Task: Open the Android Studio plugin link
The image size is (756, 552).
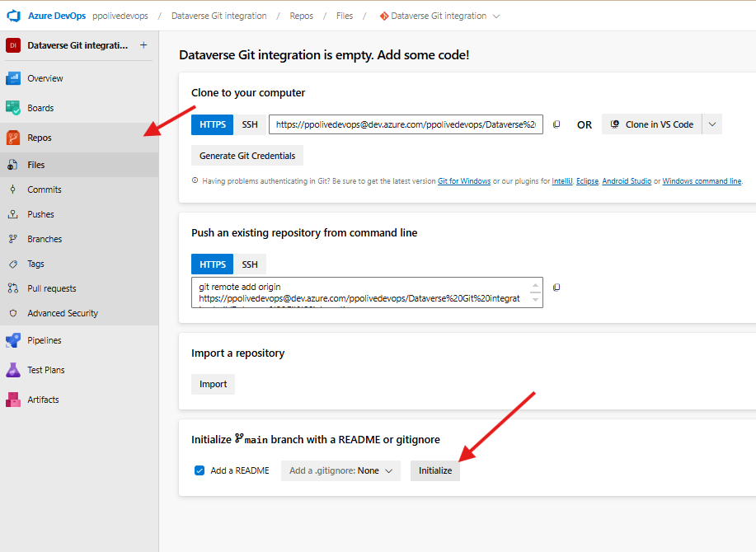Action: (x=627, y=181)
